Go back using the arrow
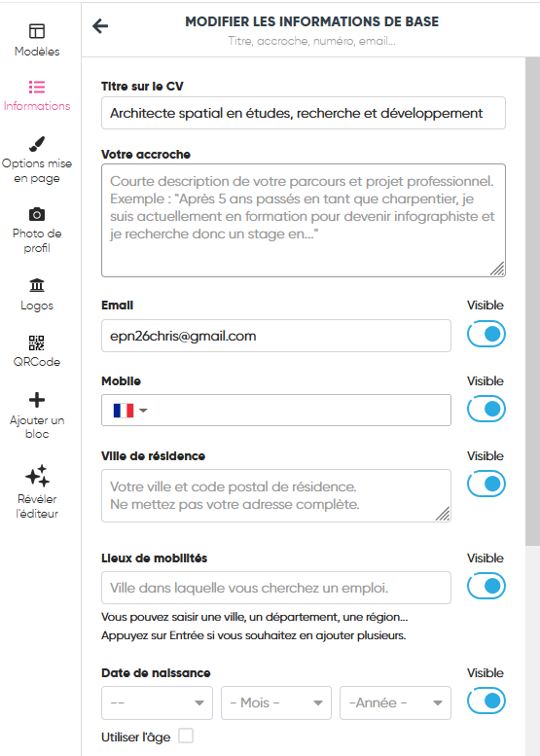Screen dimensions: 540x756 click(x=100, y=26)
